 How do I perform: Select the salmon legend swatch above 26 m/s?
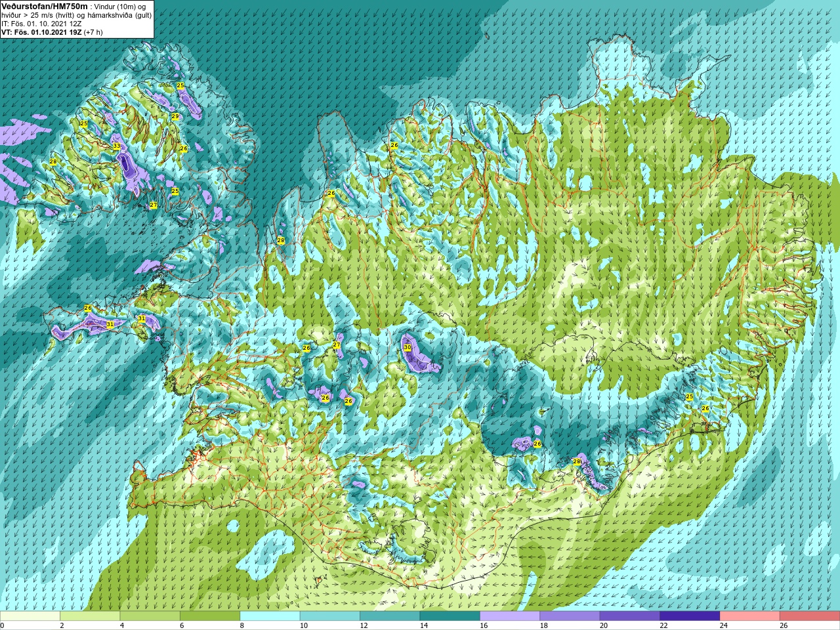[810, 616]
